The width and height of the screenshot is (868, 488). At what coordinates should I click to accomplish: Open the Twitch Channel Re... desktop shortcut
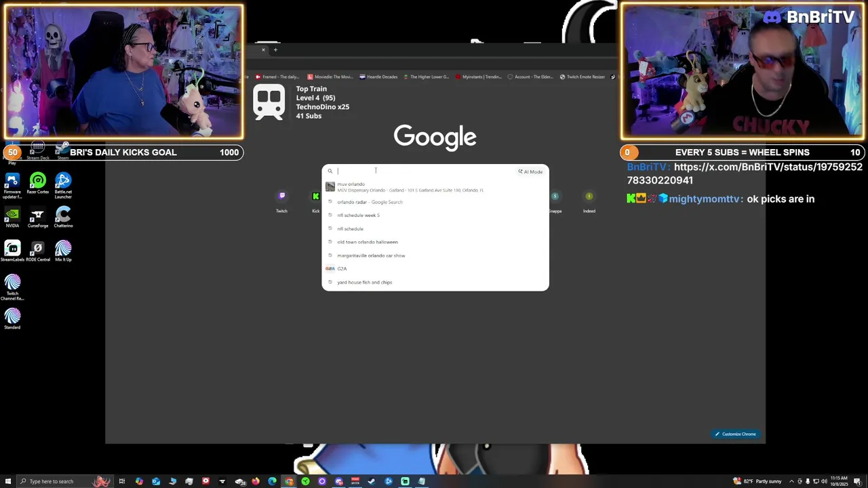(12, 287)
